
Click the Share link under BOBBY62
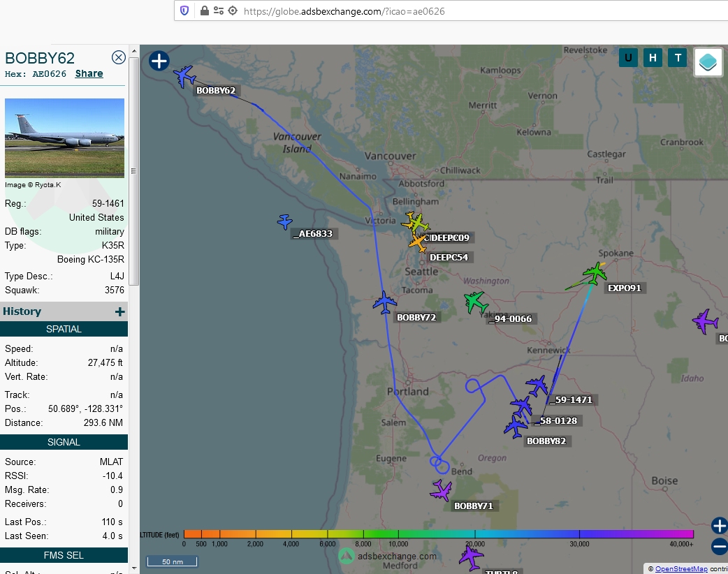[x=89, y=73]
